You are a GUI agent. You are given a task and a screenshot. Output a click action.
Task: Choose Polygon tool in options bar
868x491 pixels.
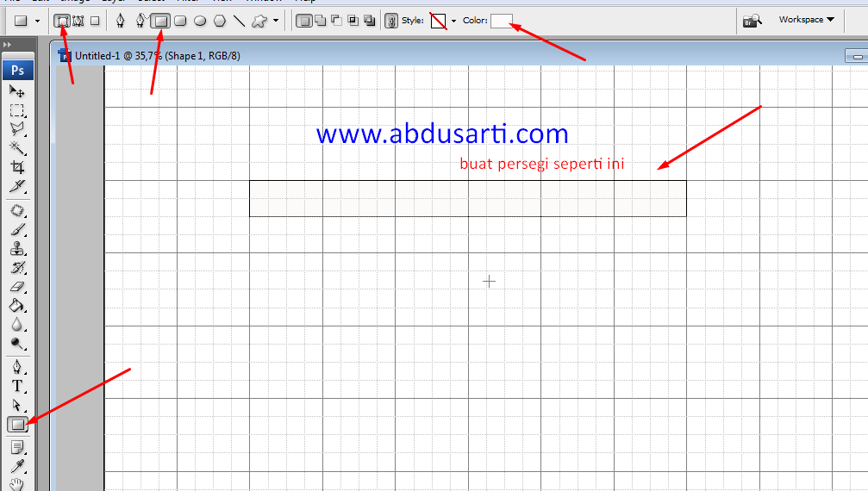(220, 21)
